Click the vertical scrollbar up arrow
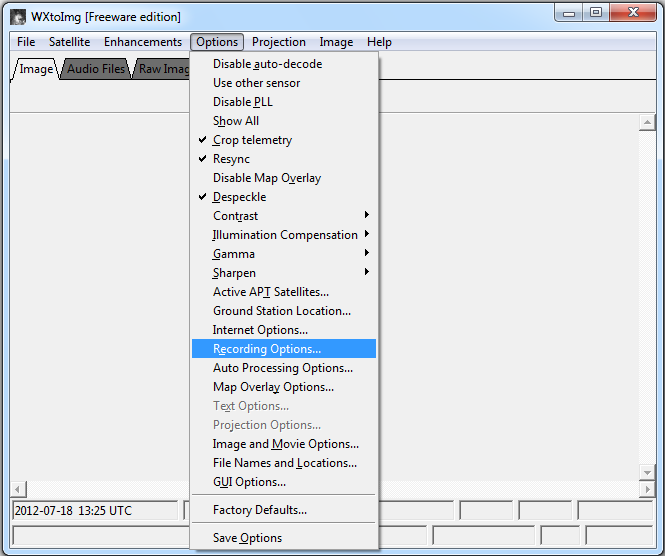Image resolution: width=665 pixels, height=556 pixels. 647,123
